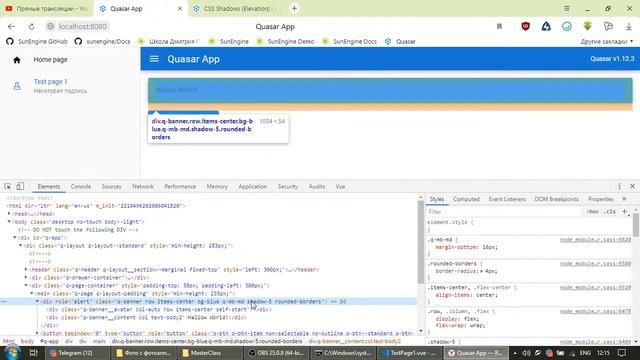This screenshot has width=640, height=360.
Task: Open the Security tab
Action: point(288,187)
